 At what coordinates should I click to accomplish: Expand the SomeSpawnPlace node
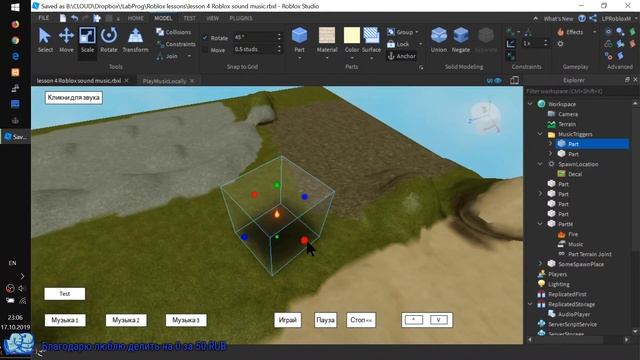pos(540,264)
